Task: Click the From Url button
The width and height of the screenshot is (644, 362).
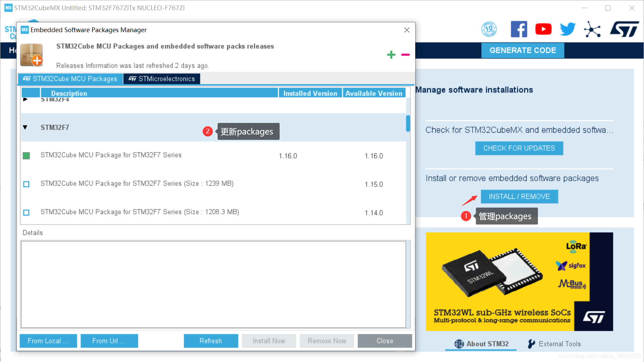Action: pyautogui.click(x=109, y=341)
